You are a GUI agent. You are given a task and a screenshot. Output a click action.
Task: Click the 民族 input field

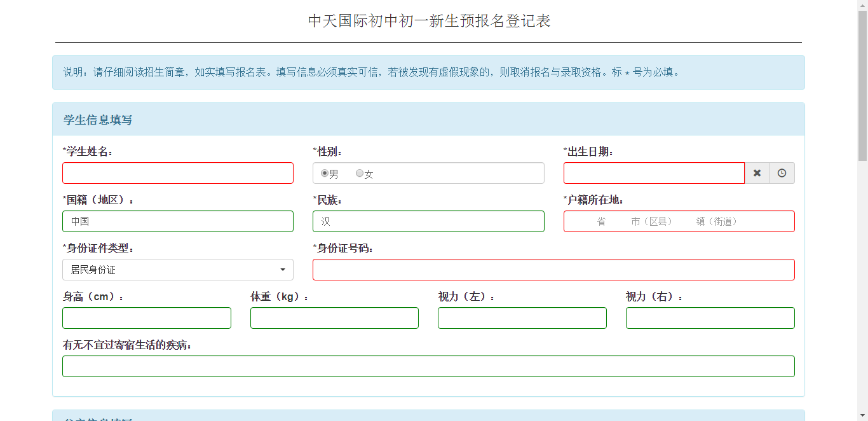[428, 221]
